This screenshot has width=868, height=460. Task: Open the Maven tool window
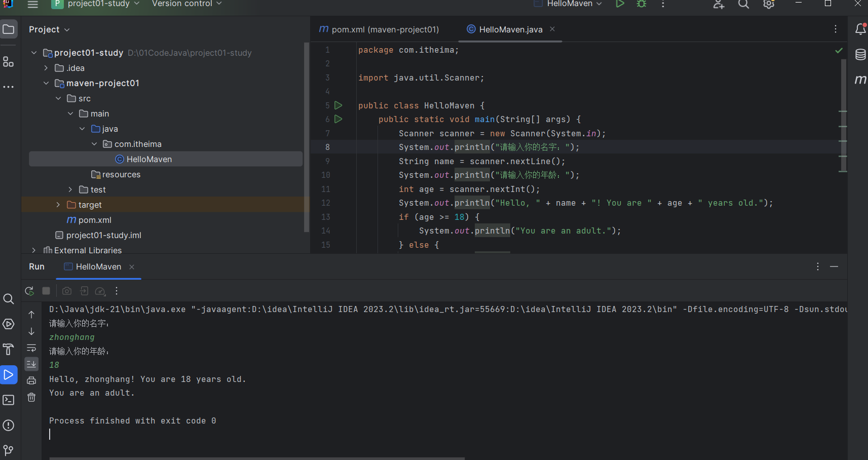click(860, 80)
